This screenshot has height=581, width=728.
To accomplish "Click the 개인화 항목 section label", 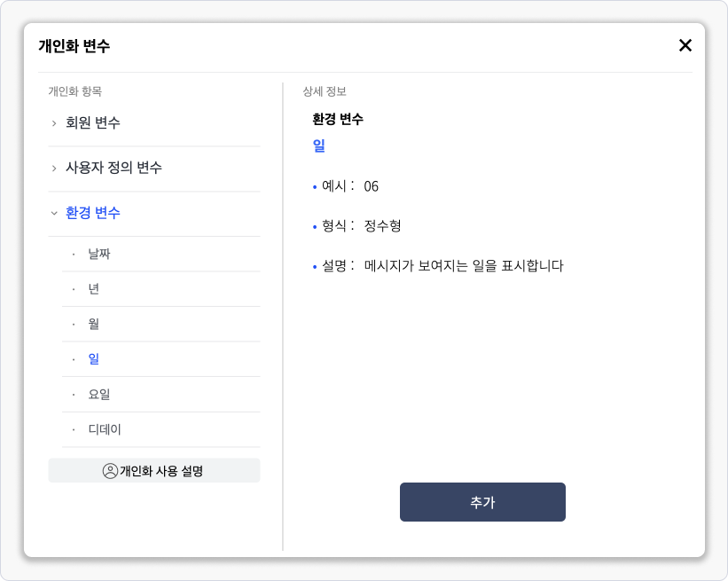I will point(75,91).
